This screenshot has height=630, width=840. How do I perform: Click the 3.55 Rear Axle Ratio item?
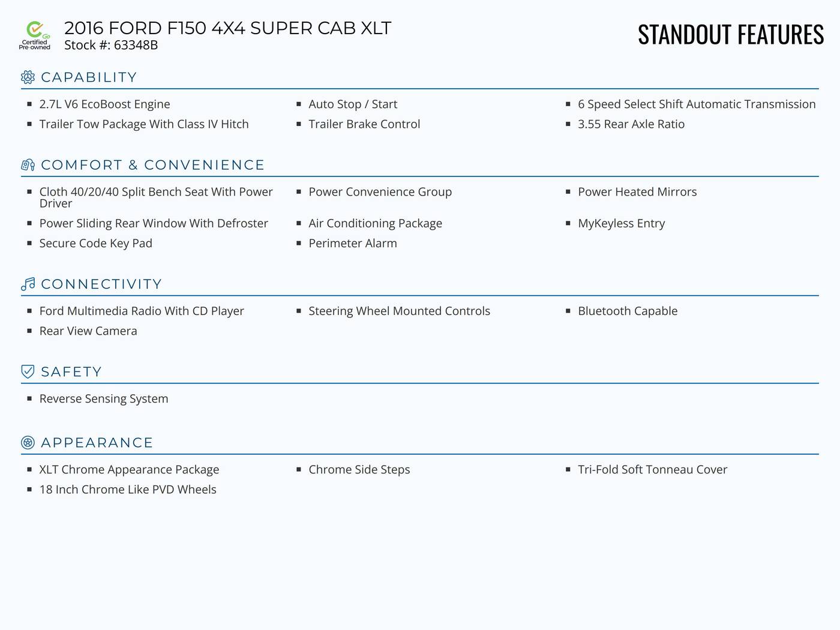[631, 124]
